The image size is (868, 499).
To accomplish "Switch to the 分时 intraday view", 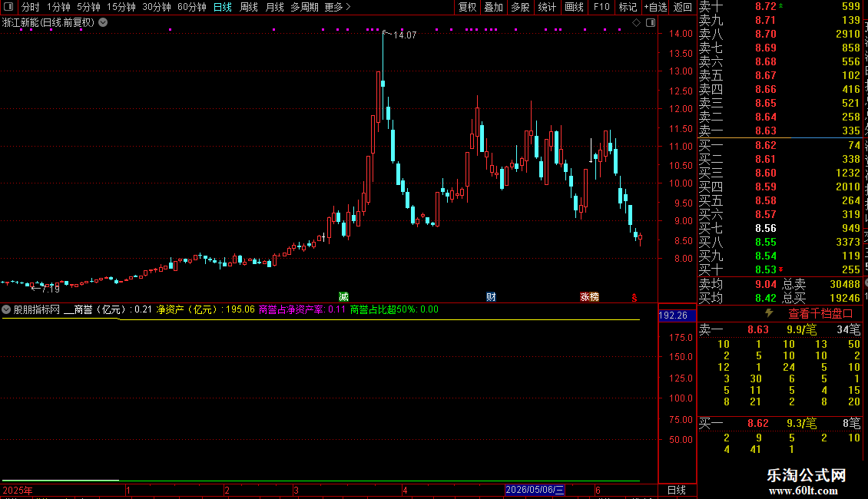I will tap(31, 7).
